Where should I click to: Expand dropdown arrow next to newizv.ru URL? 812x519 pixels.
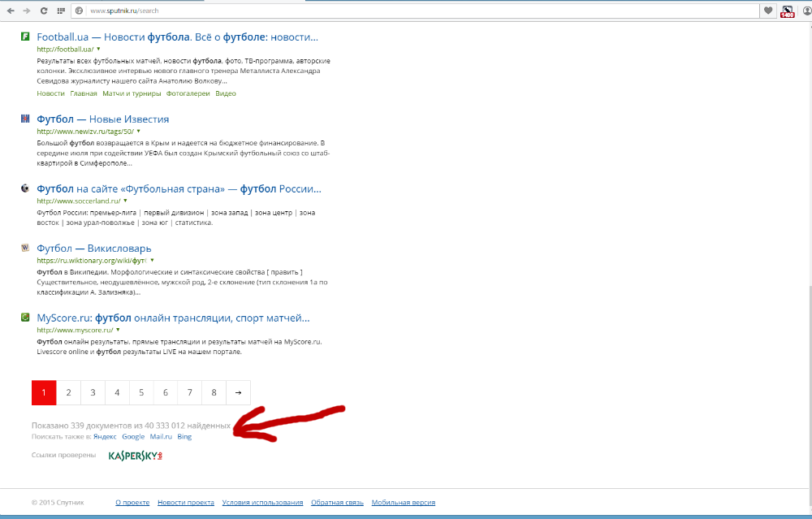point(138,131)
